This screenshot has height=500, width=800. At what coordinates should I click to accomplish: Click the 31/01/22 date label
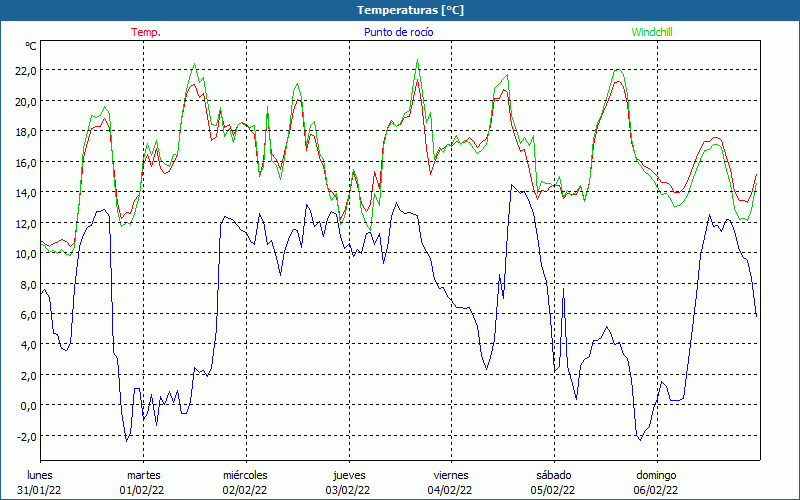[39, 490]
